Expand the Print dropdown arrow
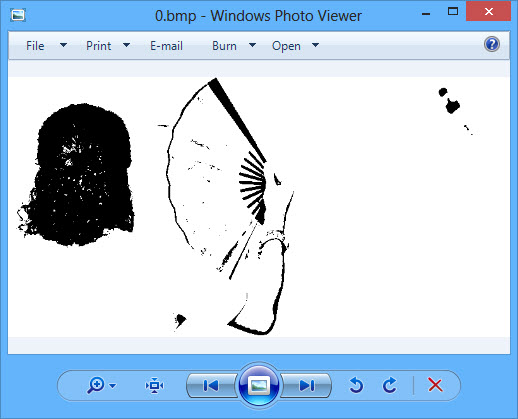The width and height of the screenshot is (518, 419). coord(126,45)
